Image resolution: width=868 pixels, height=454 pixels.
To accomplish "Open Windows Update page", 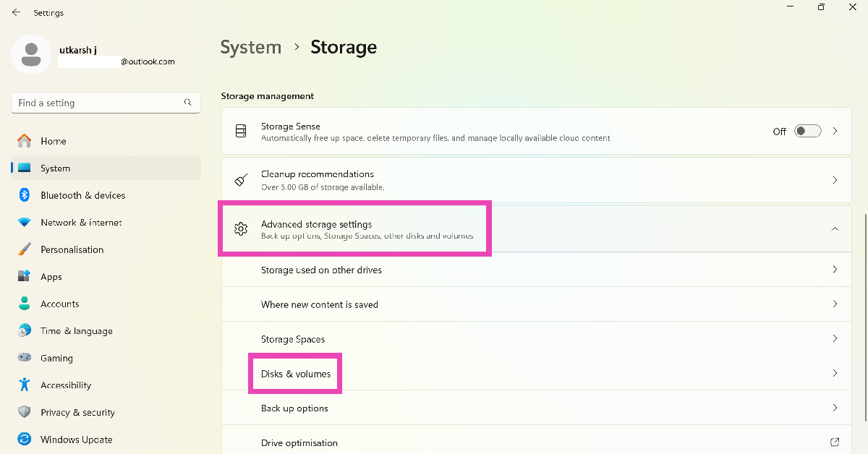I will point(76,440).
